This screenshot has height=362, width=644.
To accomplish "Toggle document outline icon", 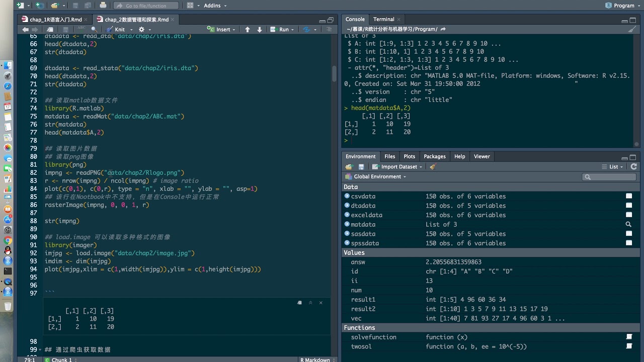I will tap(329, 30).
